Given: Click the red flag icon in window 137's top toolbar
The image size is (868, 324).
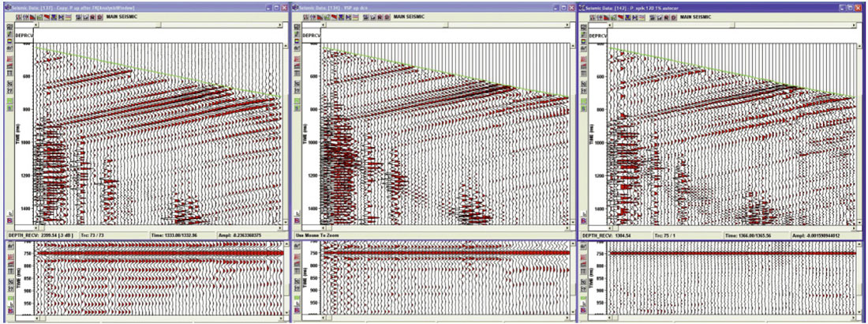Looking at the screenshot, I should (47, 17).
